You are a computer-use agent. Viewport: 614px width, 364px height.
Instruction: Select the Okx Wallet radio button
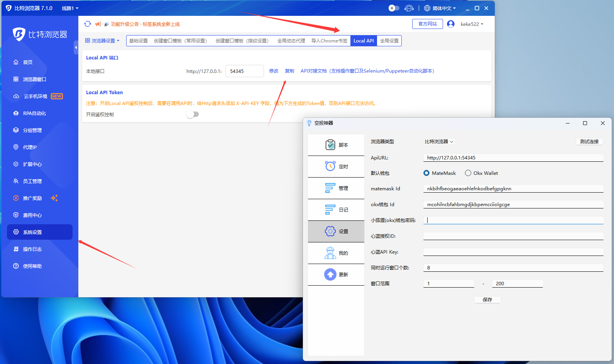468,173
